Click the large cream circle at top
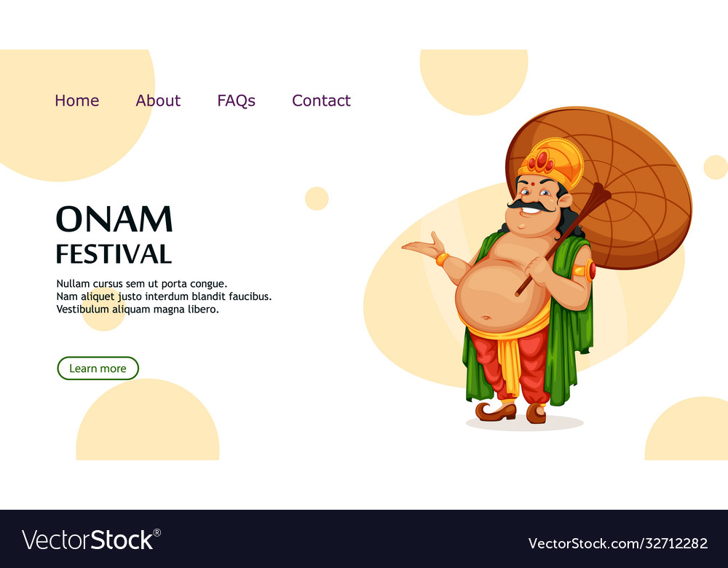The height and width of the screenshot is (568, 728). coord(474,82)
